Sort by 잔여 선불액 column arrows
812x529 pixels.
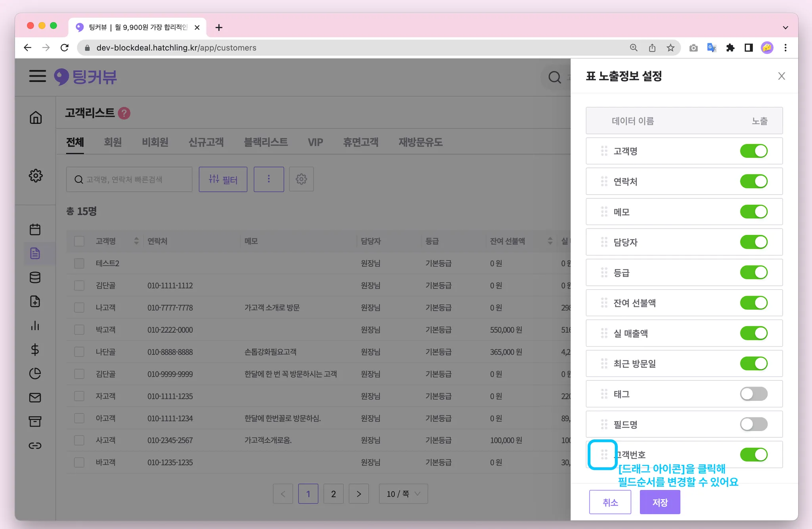click(550, 241)
